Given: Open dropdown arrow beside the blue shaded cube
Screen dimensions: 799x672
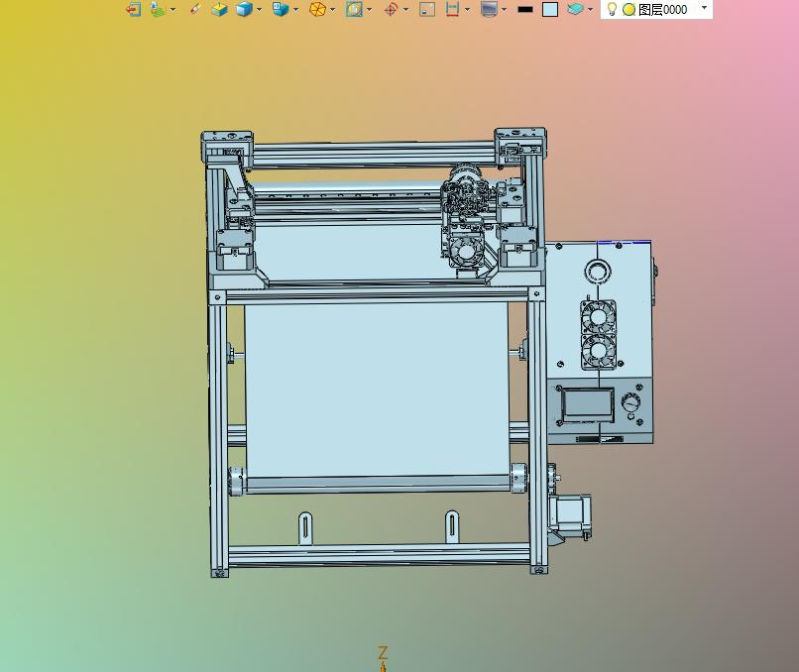Looking at the screenshot, I should click(260, 10).
